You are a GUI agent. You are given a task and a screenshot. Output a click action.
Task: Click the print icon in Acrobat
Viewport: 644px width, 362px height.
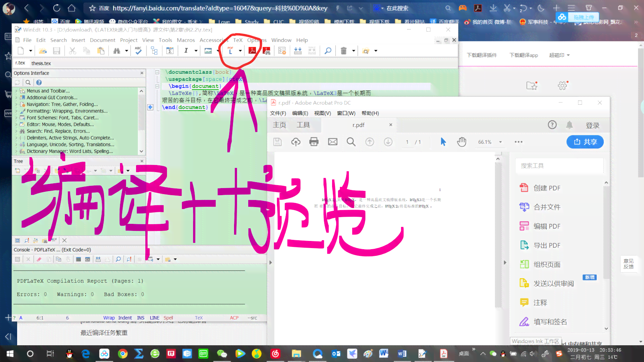coord(314,142)
